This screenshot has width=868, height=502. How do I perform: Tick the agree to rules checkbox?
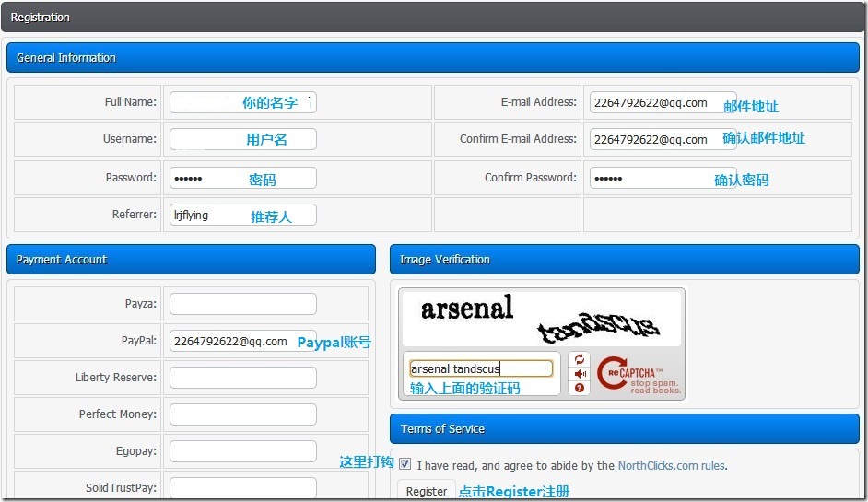(x=405, y=465)
